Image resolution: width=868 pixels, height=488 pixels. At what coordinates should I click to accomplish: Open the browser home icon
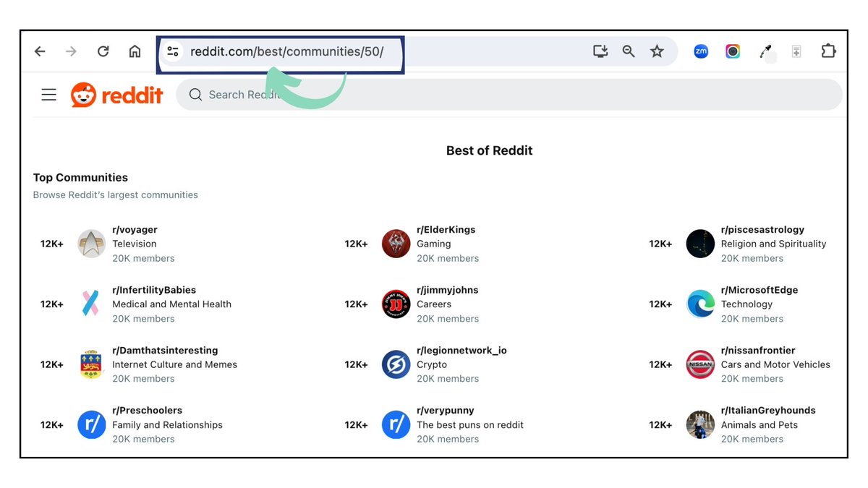[x=135, y=51]
